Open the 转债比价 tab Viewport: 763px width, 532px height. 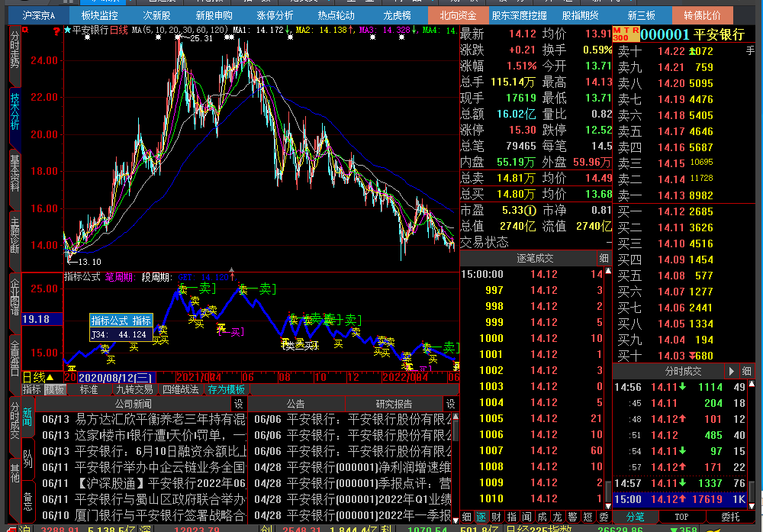coord(702,15)
